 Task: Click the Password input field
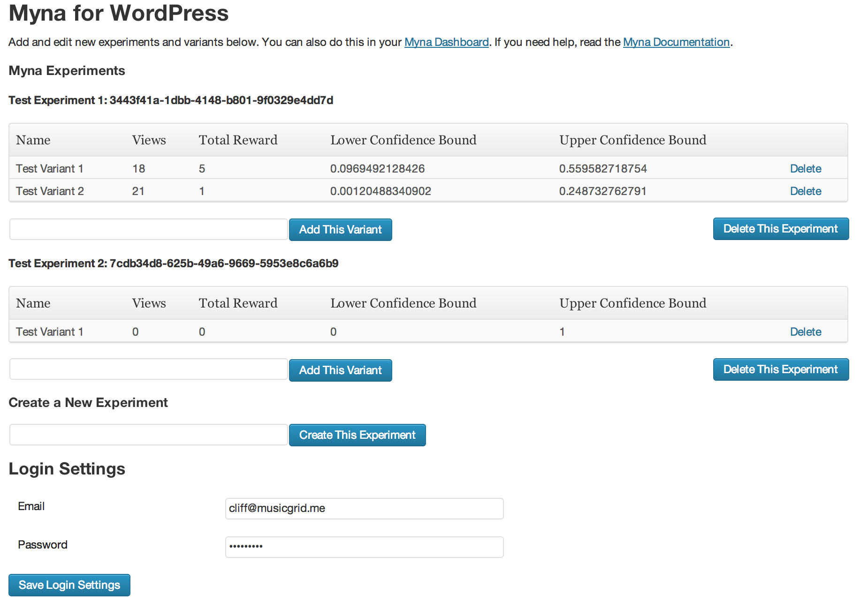[365, 547]
